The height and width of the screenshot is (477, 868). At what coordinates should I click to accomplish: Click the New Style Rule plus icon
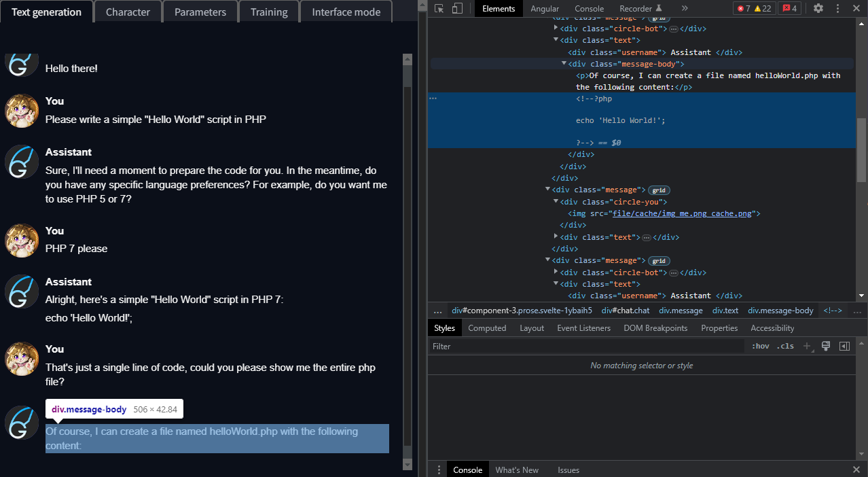807,346
